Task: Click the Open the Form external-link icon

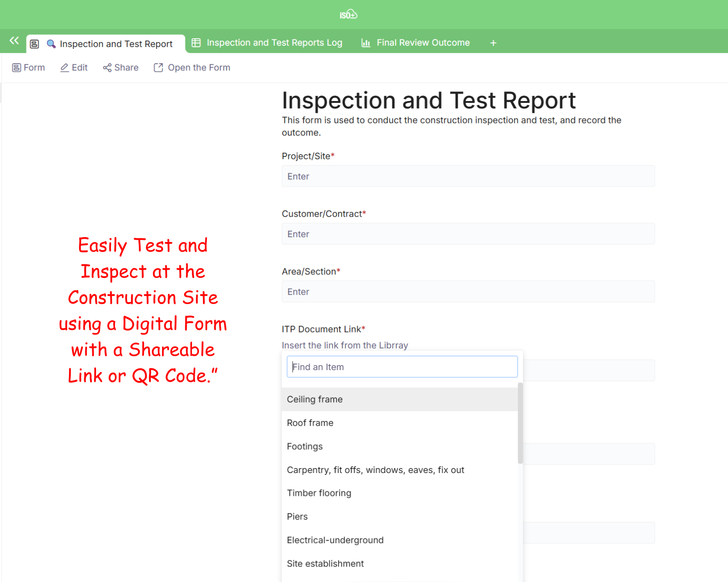Action: pyautogui.click(x=158, y=68)
